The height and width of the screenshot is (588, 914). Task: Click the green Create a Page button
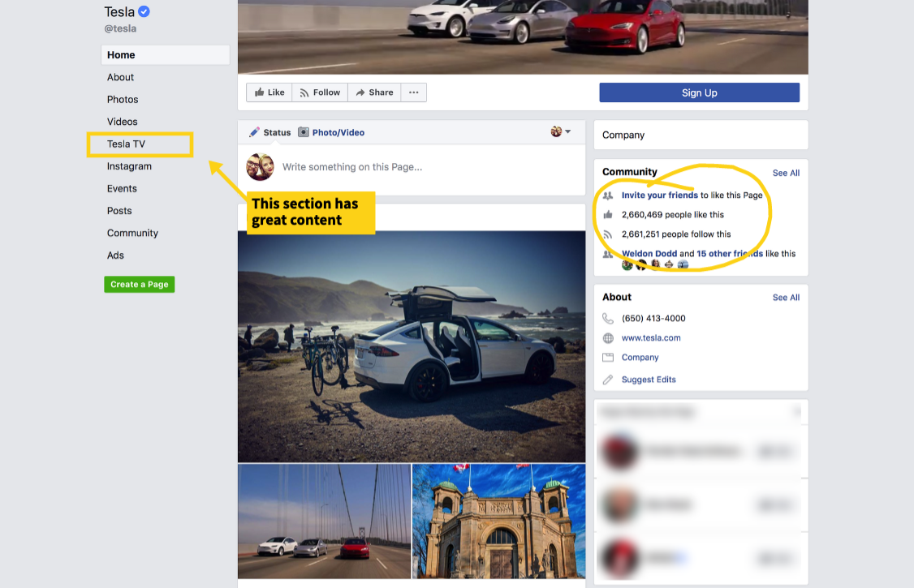pos(140,284)
